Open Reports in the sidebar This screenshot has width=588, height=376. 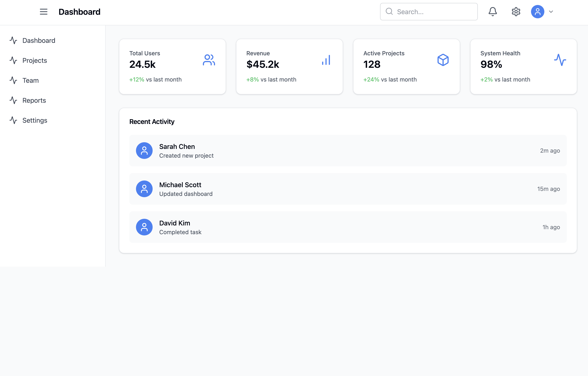click(34, 100)
